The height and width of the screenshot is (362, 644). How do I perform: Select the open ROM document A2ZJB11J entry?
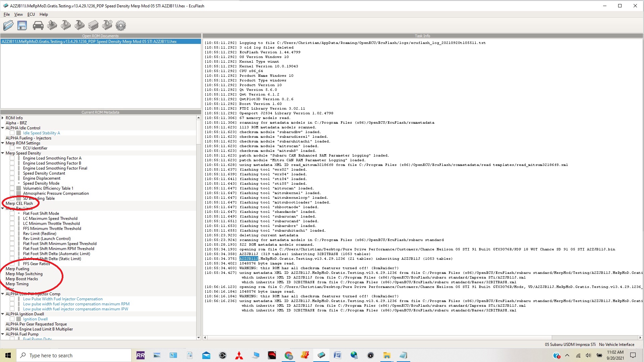tap(89, 42)
